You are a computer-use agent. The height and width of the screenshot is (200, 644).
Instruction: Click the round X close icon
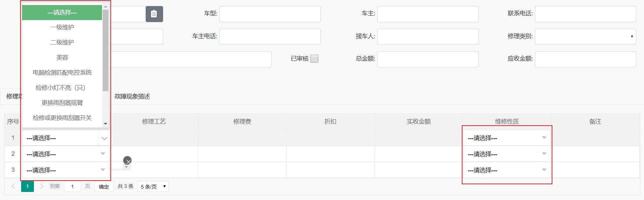pyautogui.click(x=128, y=160)
